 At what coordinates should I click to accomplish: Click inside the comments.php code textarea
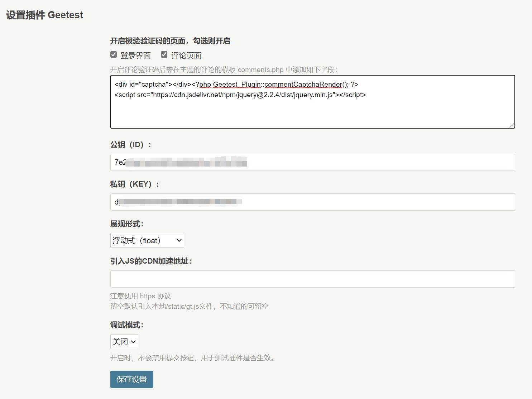tap(312, 102)
